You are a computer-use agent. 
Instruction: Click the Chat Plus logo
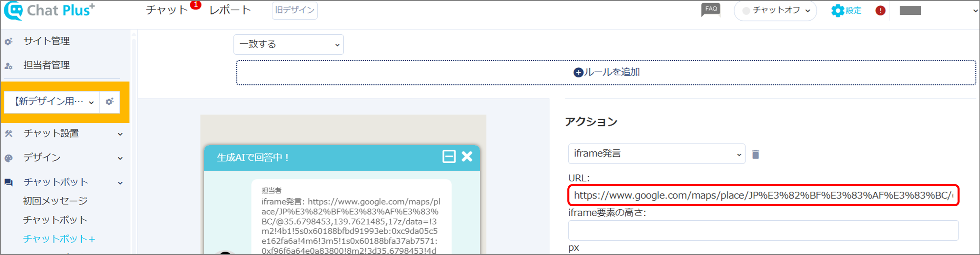(x=49, y=11)
